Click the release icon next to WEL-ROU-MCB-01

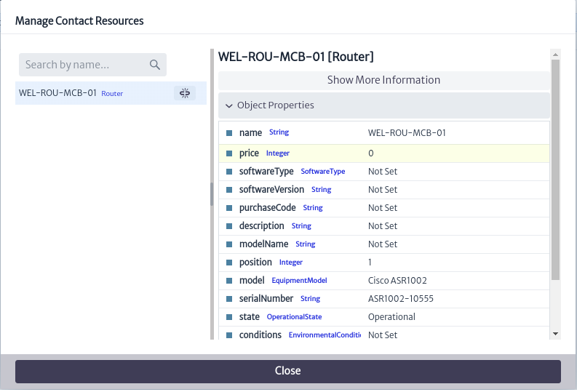[x=185, y=93]
